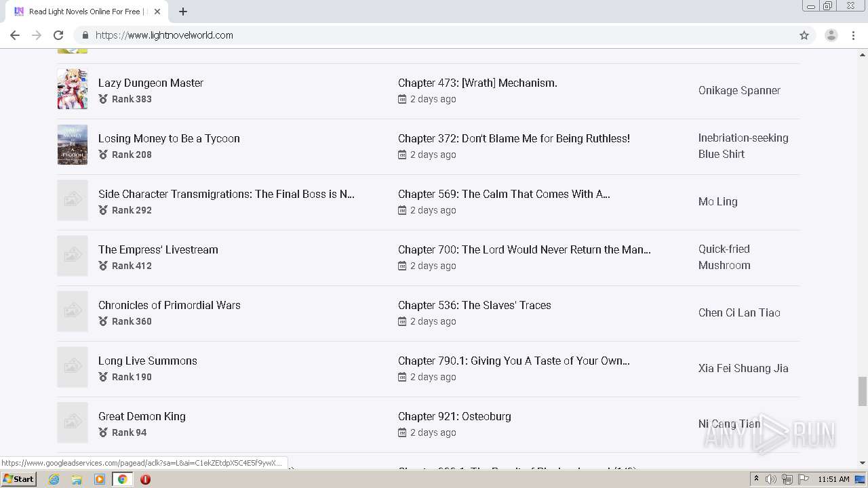The height and width of the screenshot is (488, 868).
Task: Click the Rank 383 medal icon
Action: pyautogui.click(x=103, y=99)
